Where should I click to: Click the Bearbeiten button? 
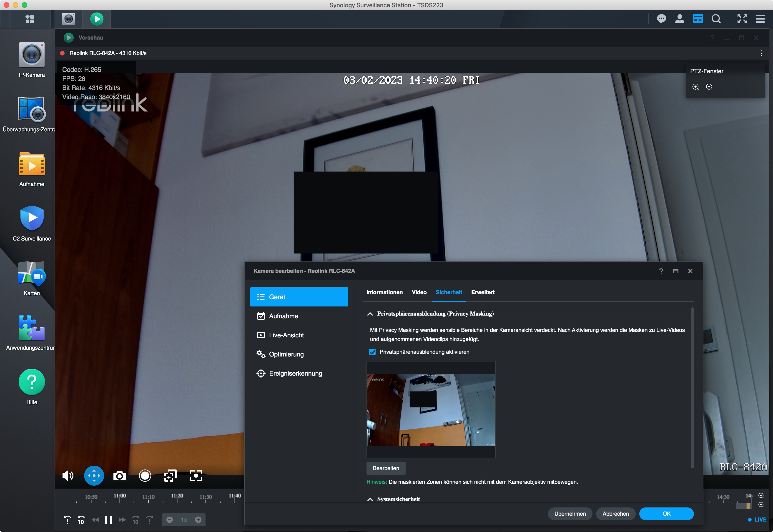(x=386, y=468)
